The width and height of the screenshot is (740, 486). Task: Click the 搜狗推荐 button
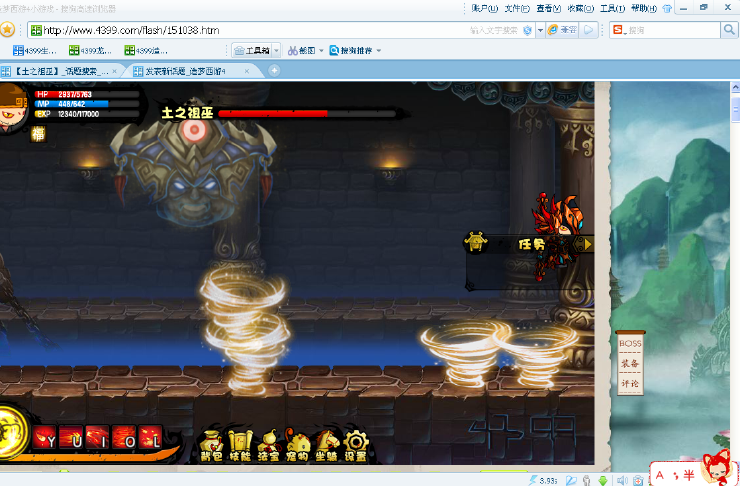pos(352,50)
